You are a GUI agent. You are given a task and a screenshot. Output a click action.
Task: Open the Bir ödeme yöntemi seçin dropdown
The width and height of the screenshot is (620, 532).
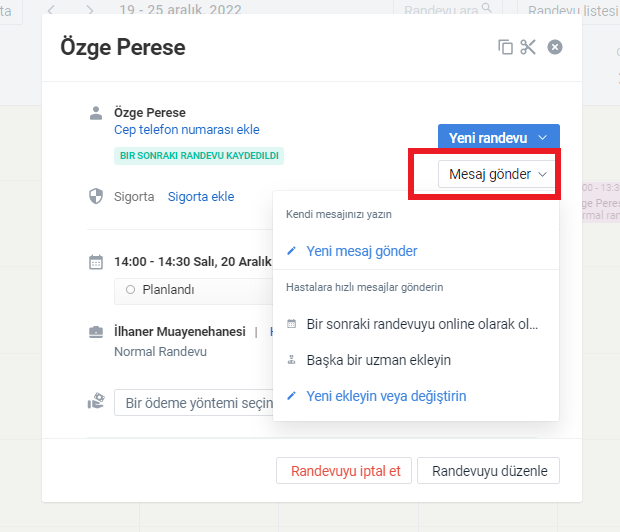click(194, 403)
